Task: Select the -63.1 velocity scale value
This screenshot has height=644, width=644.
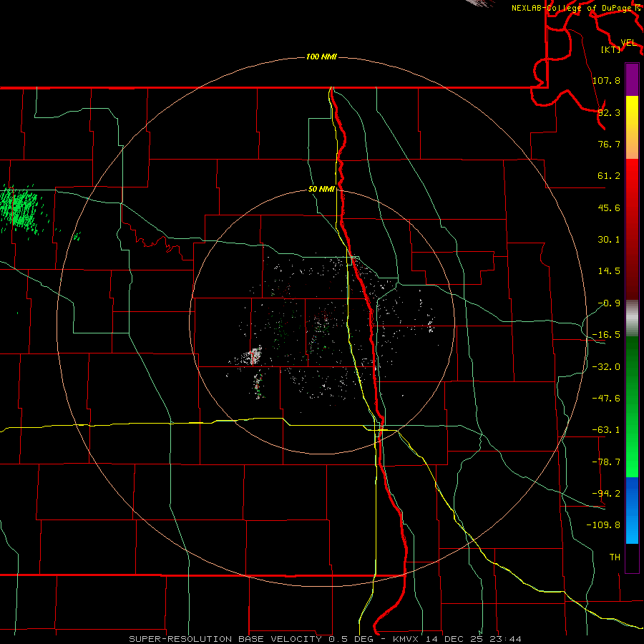Action: pyautogui.click(x=606, y=430)
